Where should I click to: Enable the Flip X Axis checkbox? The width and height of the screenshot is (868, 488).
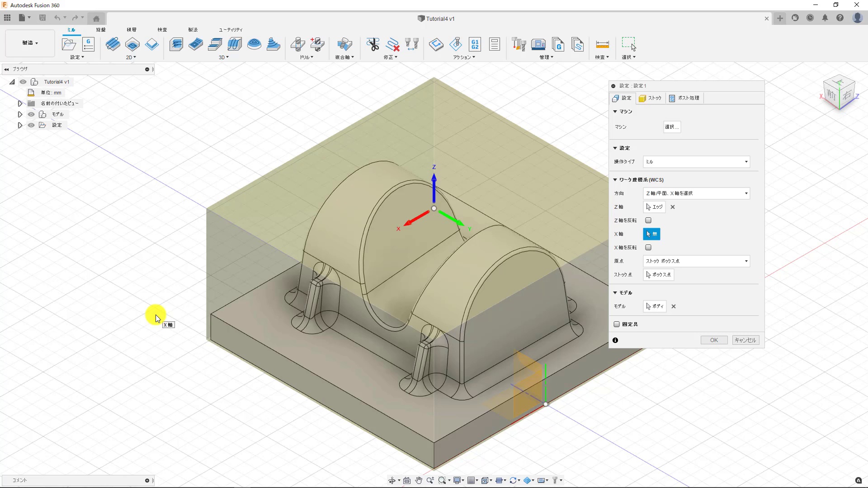(x=648, y=248)
